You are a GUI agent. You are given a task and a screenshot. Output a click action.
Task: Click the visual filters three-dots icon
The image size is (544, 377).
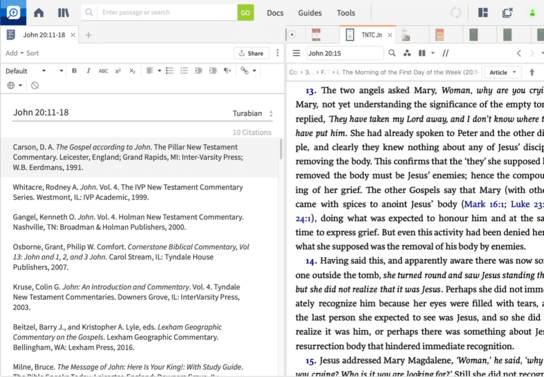pyautogui.click(x=407, y=53)
